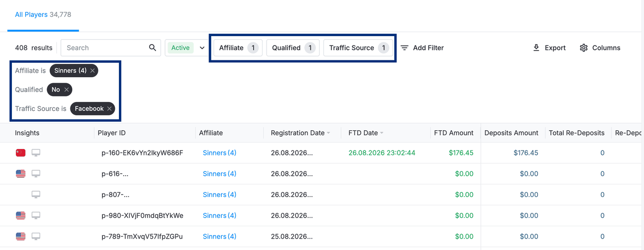The height and width of the screenshot is (250, 644).
Task: Click desktop device icon in p-807 row
Action: (36, 195)
